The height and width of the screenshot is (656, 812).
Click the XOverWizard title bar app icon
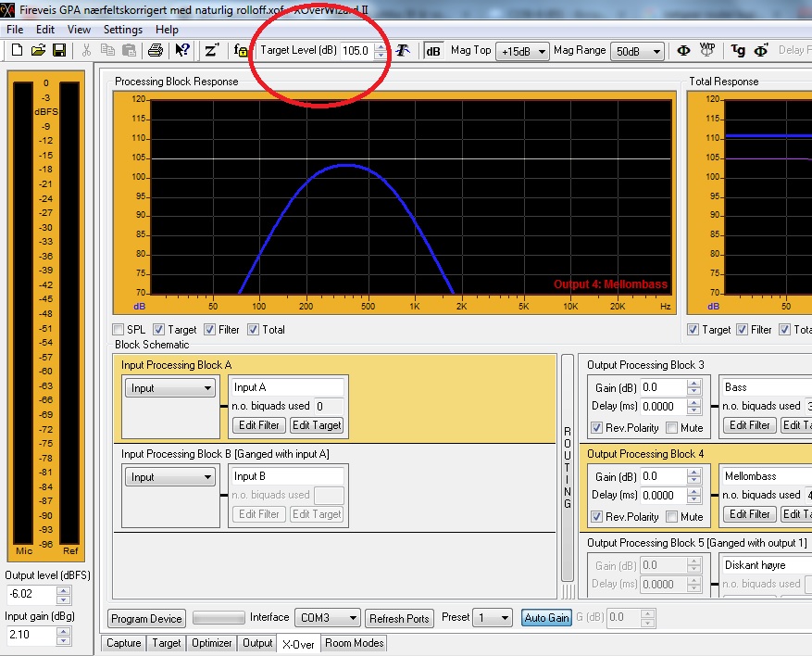point(7,9)
